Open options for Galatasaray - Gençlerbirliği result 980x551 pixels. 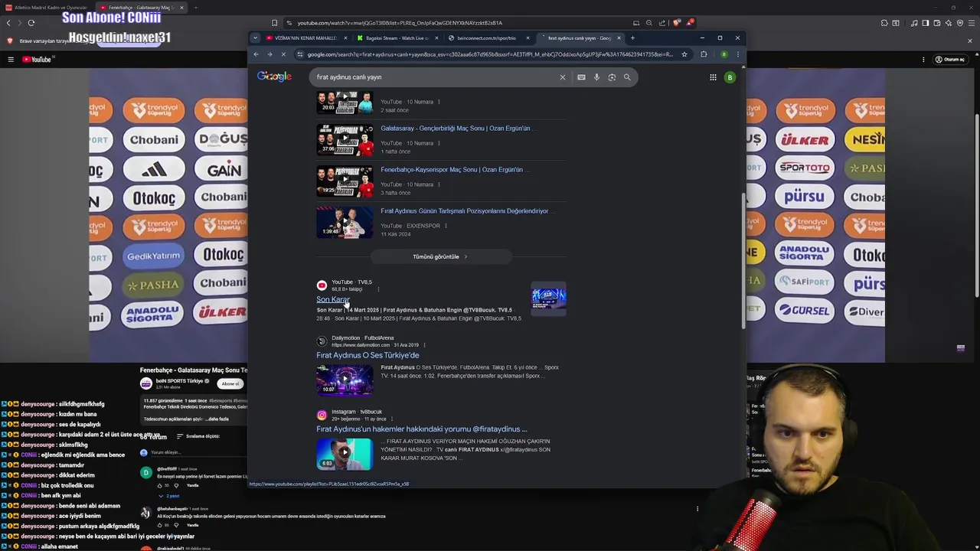[x=439, y=143]
